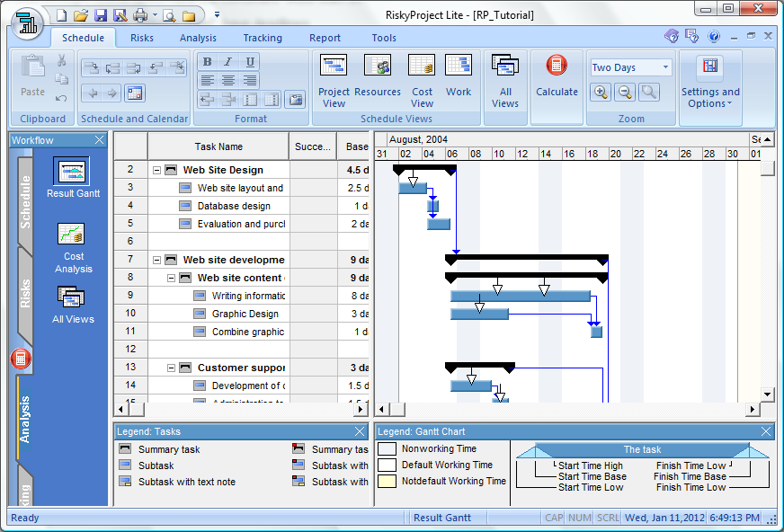Open the Print icon dropdown arrow
The width and height of the screenshot is (784, 532).
click(x=155, y=15)
